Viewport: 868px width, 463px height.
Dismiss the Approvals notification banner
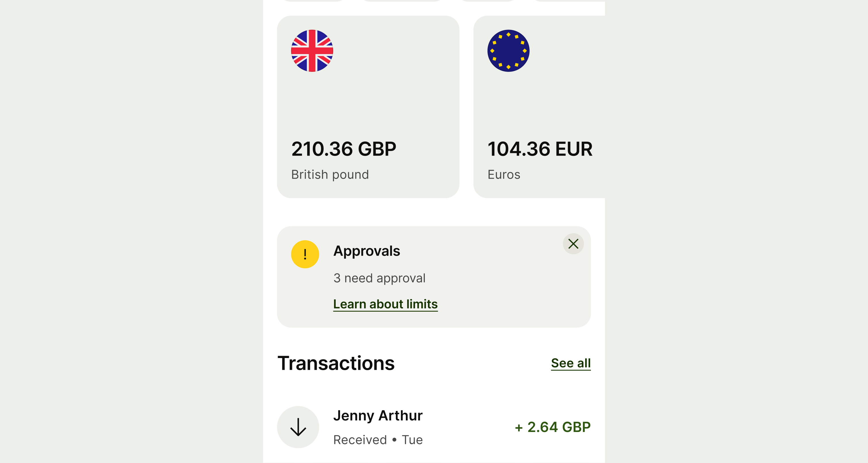(x=573, y=244)
